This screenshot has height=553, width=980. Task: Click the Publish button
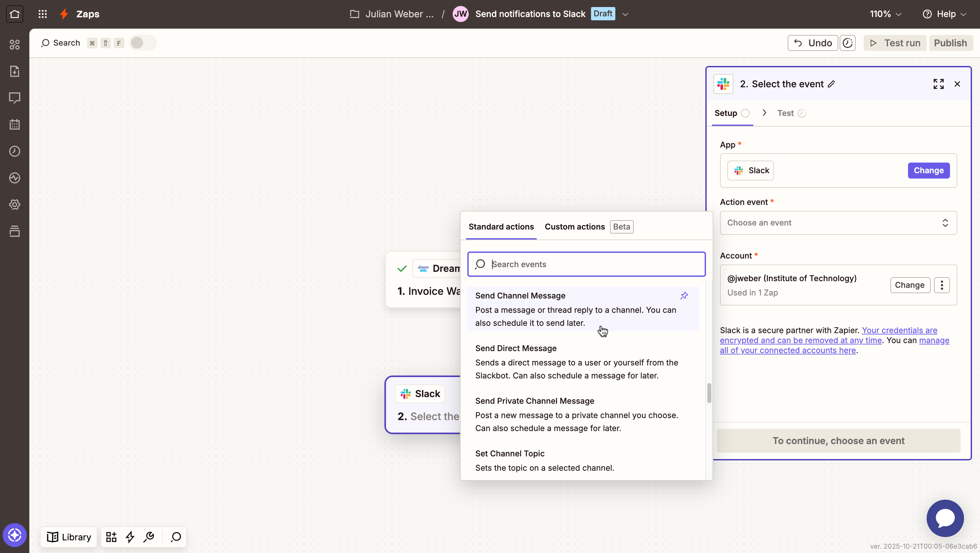click(x=950, y=43)
